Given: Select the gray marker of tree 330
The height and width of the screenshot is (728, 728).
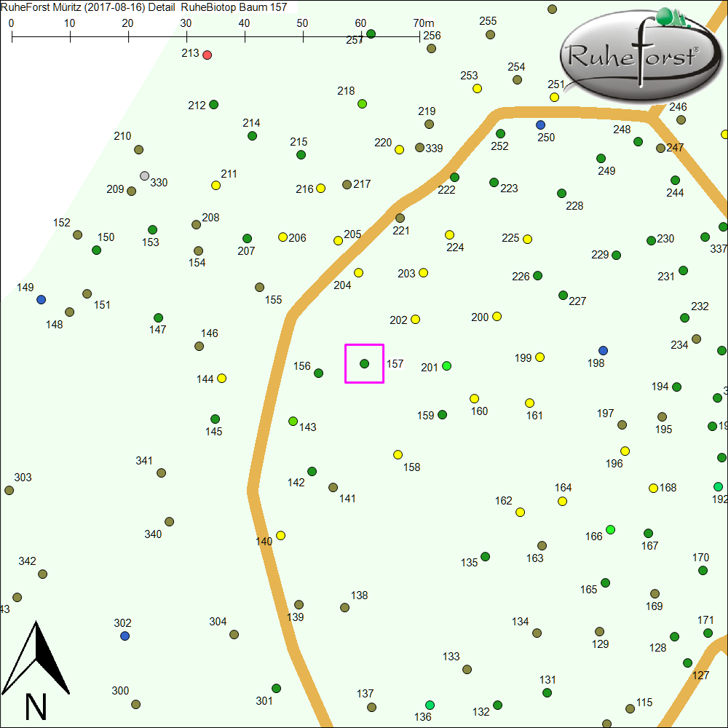Looking at the screenshot, I should pos(144,175).
